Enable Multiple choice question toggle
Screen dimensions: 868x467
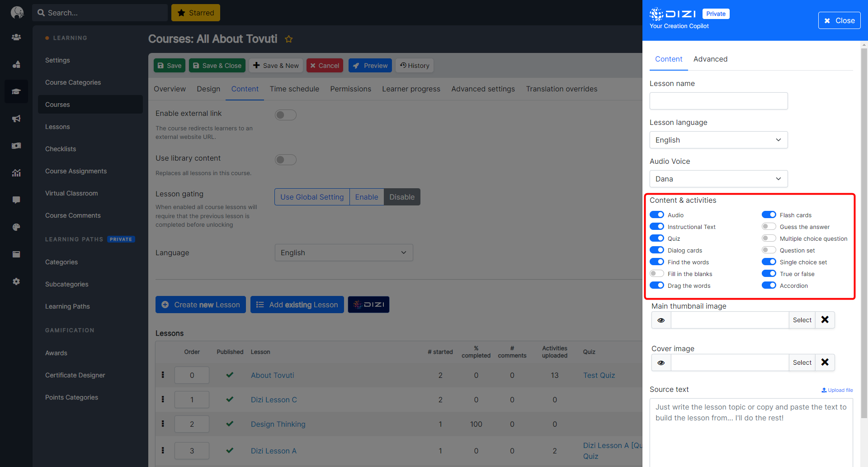tap(769, 238)
